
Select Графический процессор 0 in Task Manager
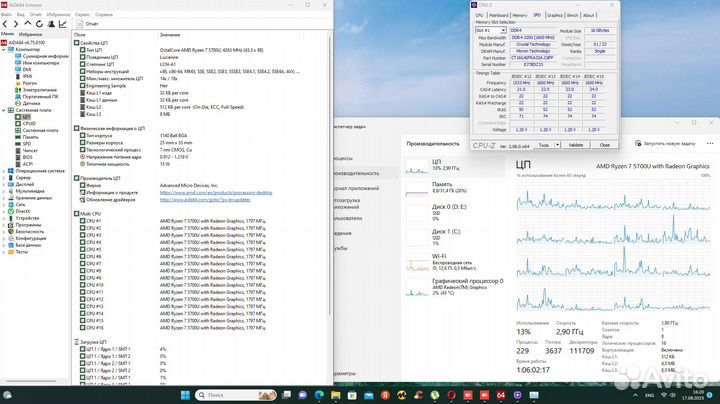(454, 286)
